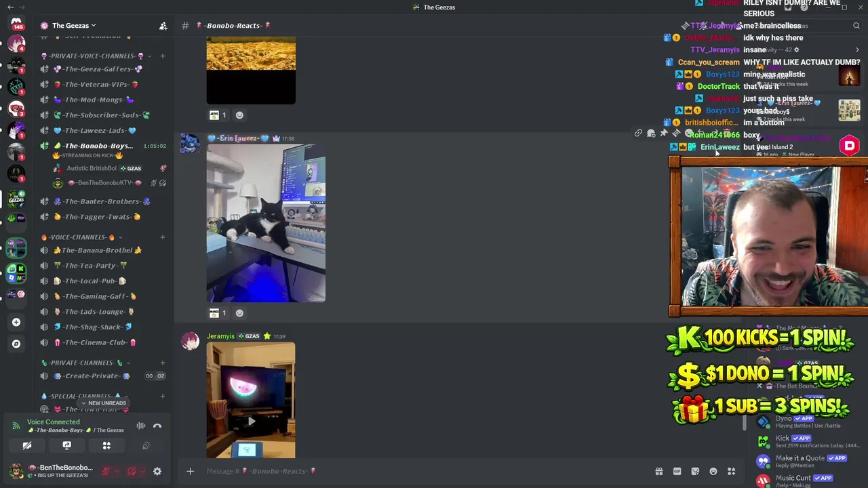
Task: Toggle the reaction count under the cat photo
Action: pyautogui.click(x=218, y=313)
